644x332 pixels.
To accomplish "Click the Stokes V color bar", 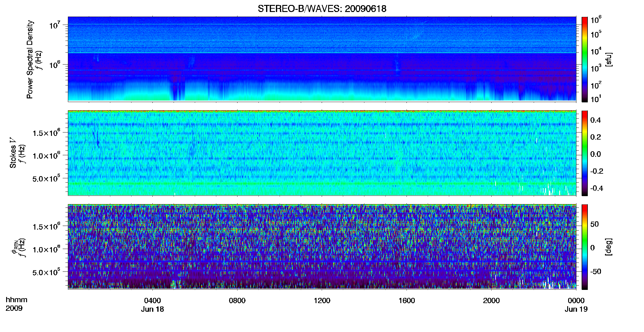I will [x=585, y=153].
